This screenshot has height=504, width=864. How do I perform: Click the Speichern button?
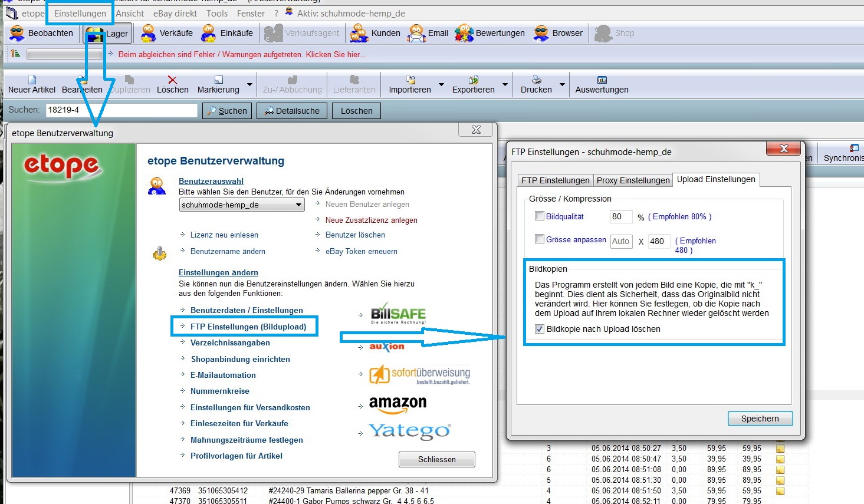760,419
